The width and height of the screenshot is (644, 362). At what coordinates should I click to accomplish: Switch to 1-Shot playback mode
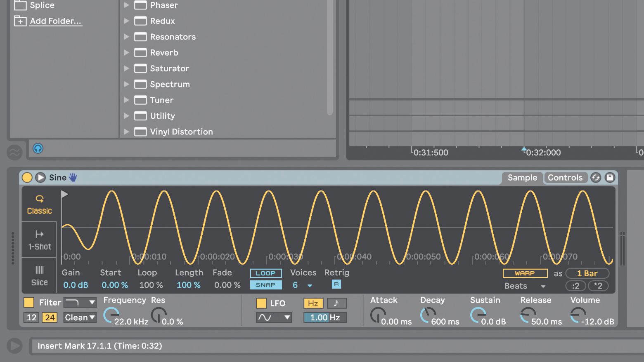(39, 240)
